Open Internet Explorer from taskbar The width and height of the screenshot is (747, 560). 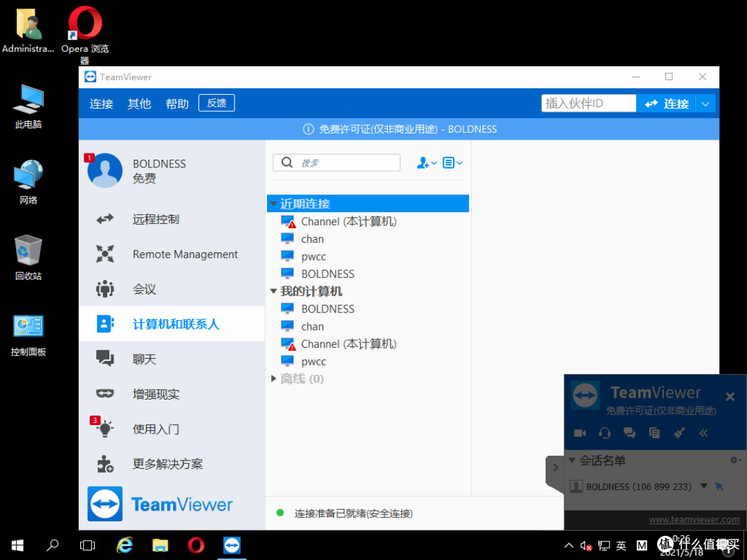[124, 545]
